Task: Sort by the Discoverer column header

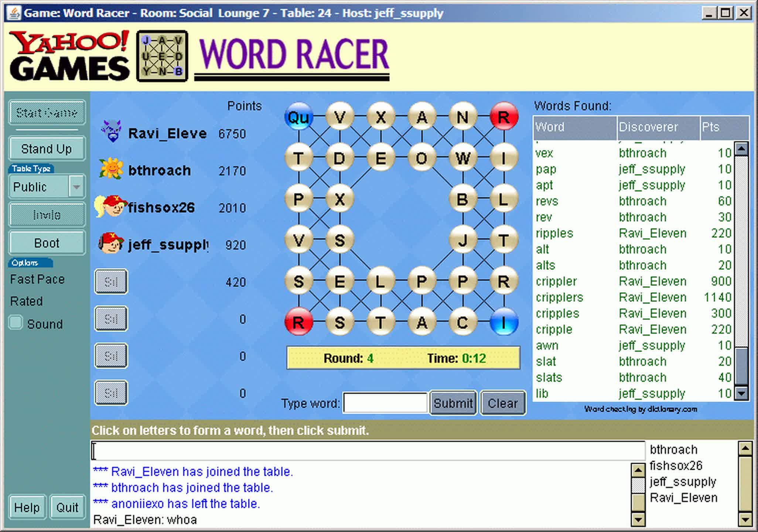Action: (659, 127)
